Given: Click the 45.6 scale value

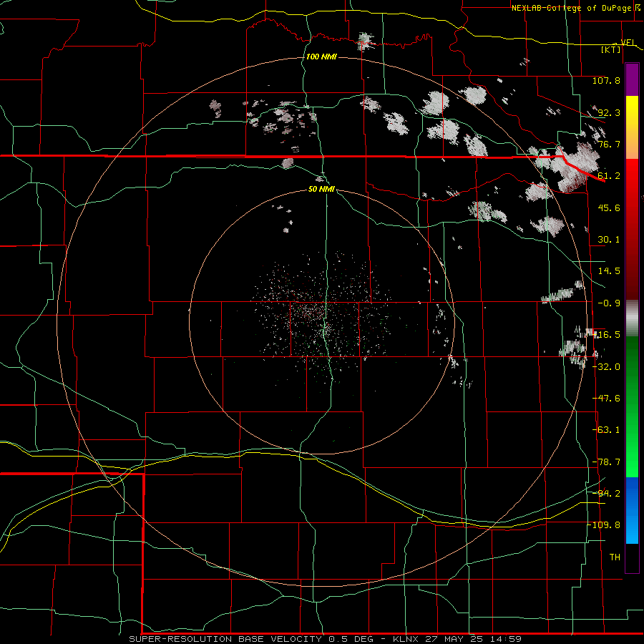Looking at the screenshot, I should [x=609, y=208].
